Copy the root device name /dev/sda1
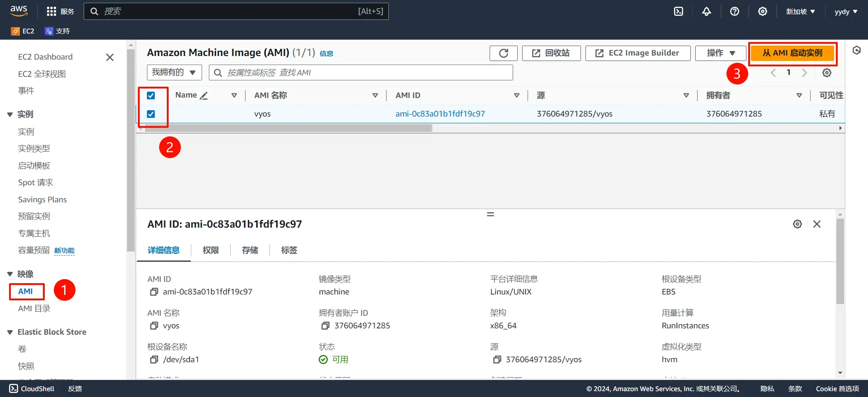The height and width of the screenshot is (397, 868). (154, 360)
